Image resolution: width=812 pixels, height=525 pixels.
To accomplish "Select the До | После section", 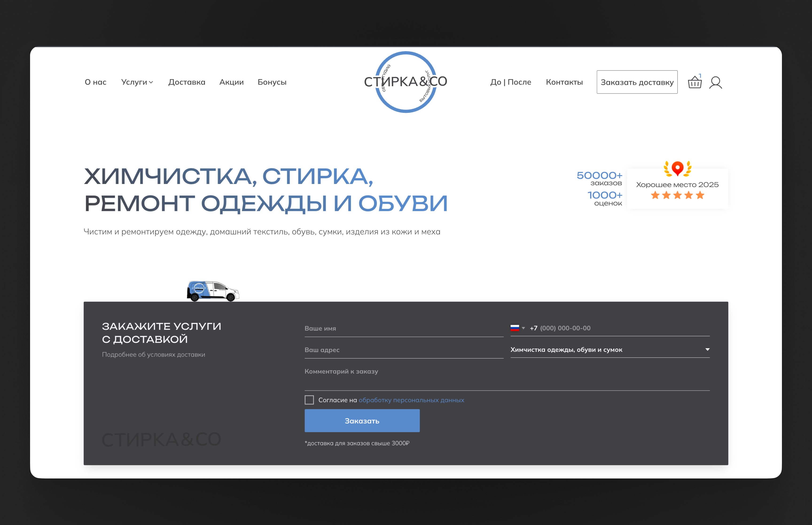I will pos(511,82).
